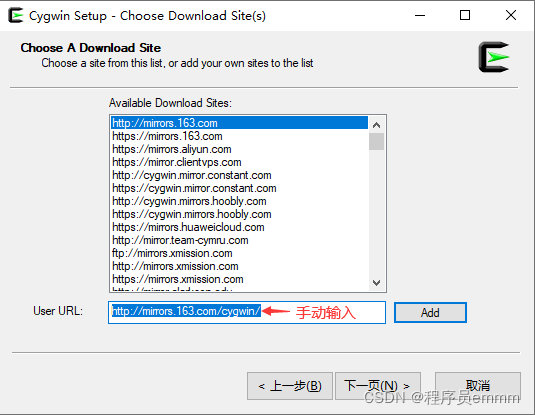
Task: Choose https://mirrors.huaweicloud.com site
Action: (x=239, y=227)
